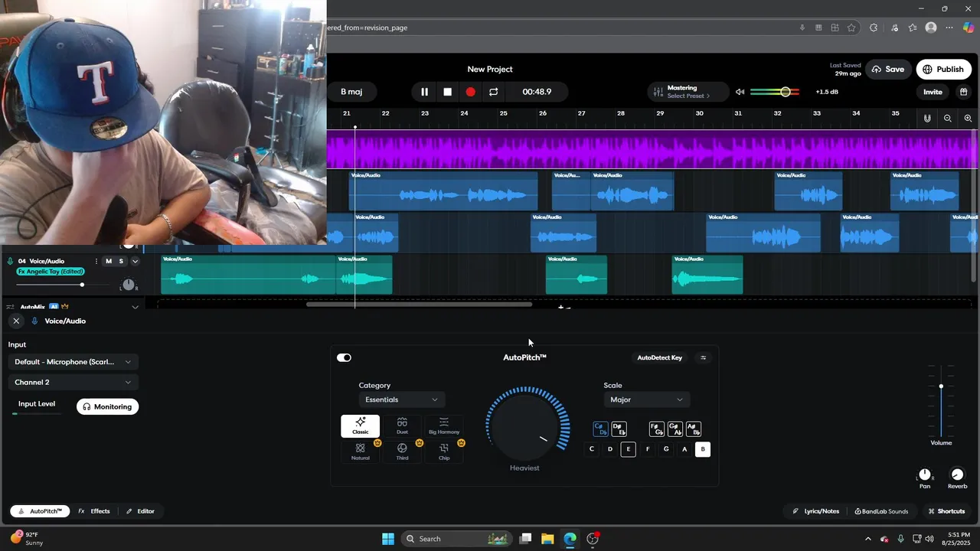Select the Third AutoPitch preset

tap(402, 452)
